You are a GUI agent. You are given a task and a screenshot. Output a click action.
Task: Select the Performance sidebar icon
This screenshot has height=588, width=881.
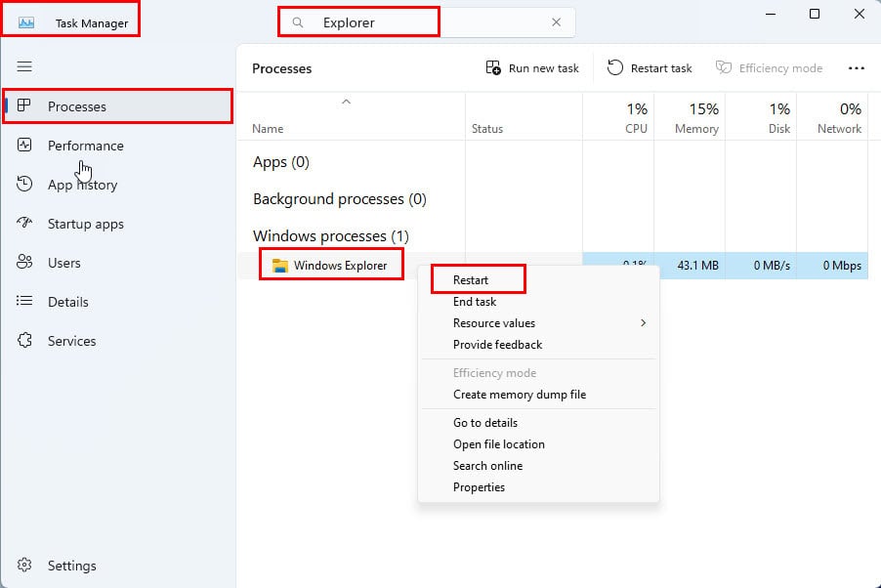click(24, 145)
